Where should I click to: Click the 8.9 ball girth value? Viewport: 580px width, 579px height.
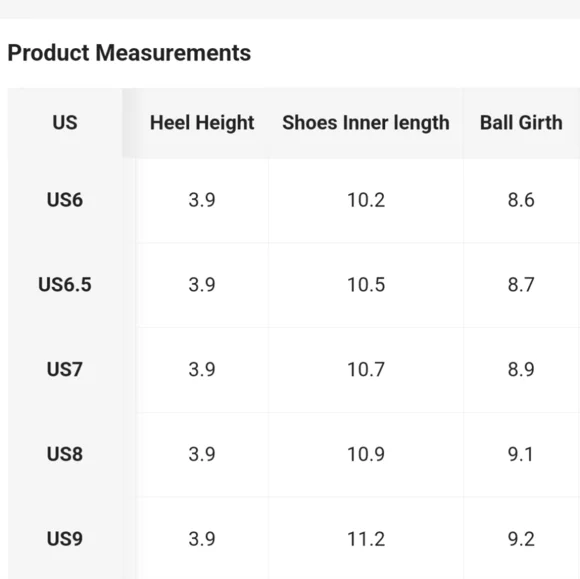(521, 370)
